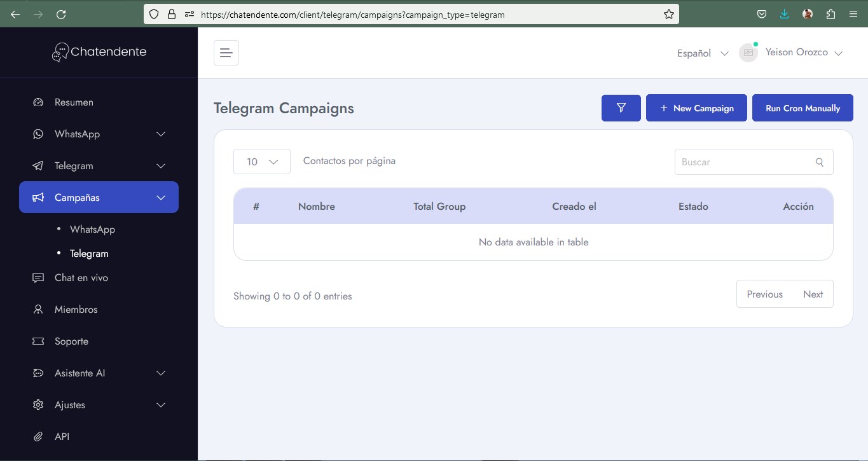The image size is (868, 461).
Task: Click the # column header
Action: [x=256, y=207]
